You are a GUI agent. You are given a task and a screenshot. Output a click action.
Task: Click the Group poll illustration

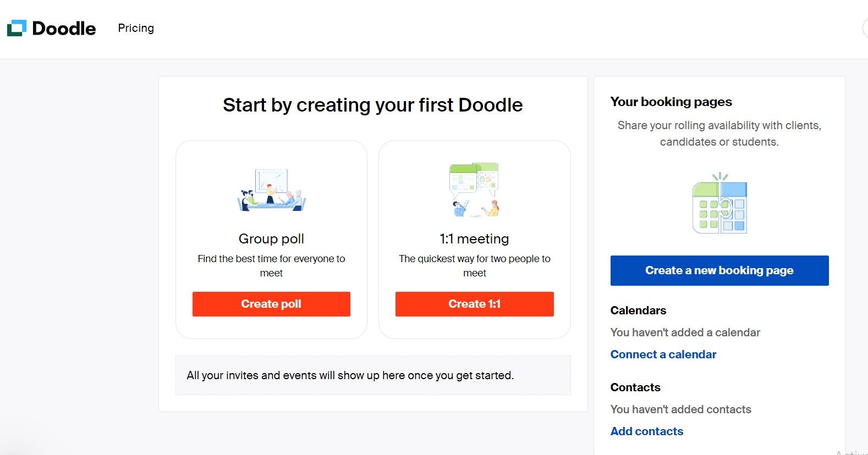271,190
